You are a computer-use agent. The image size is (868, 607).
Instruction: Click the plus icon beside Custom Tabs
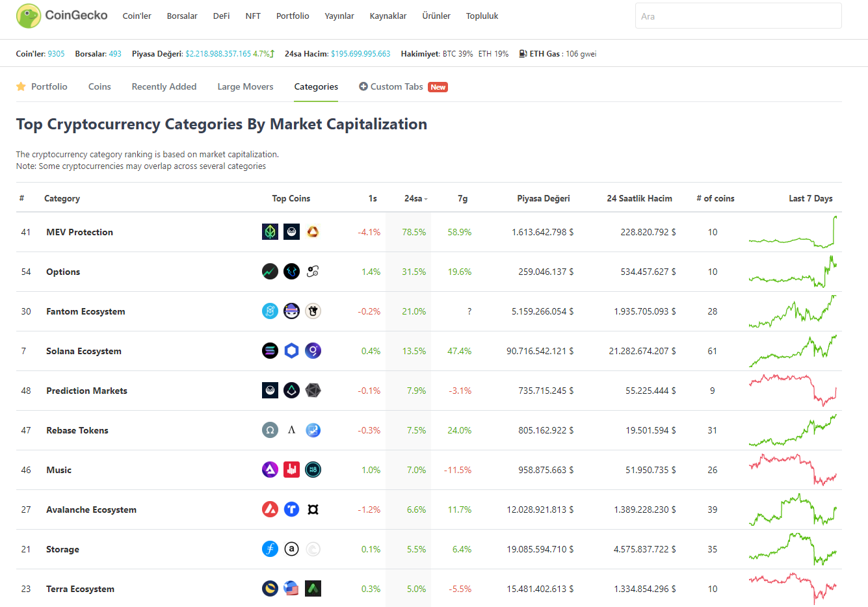tap(363, 86)
